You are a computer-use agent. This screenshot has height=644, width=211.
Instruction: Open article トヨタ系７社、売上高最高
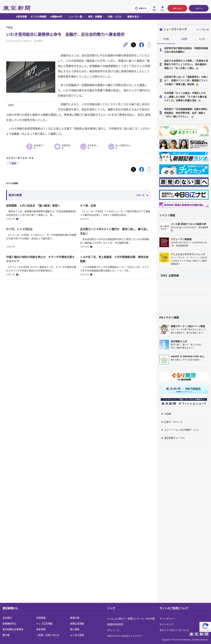click(114, 259)
